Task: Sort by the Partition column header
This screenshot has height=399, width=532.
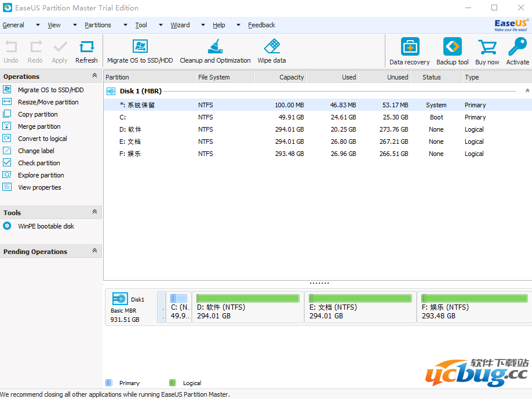Action: pyautogui.click(x=150, y=77)
